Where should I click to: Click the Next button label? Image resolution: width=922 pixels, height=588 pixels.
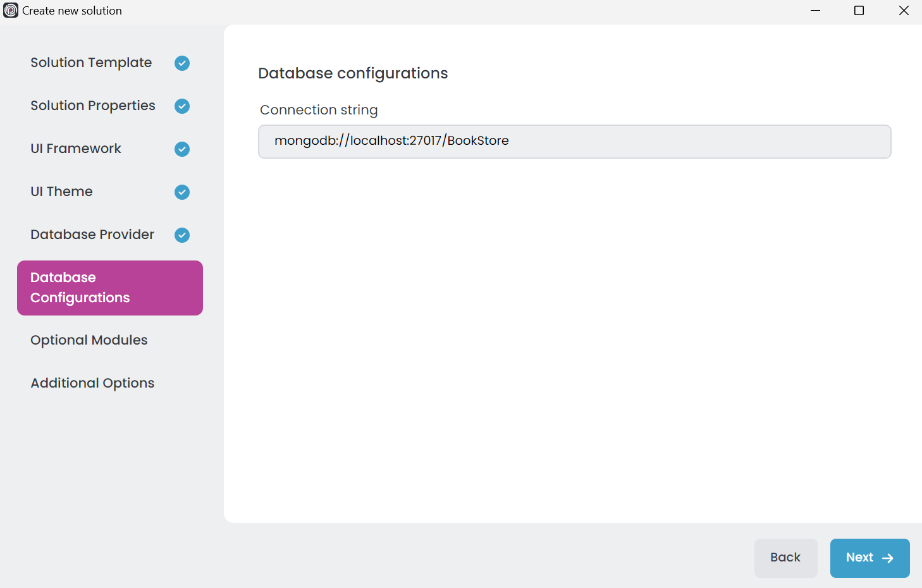point(859,558)
